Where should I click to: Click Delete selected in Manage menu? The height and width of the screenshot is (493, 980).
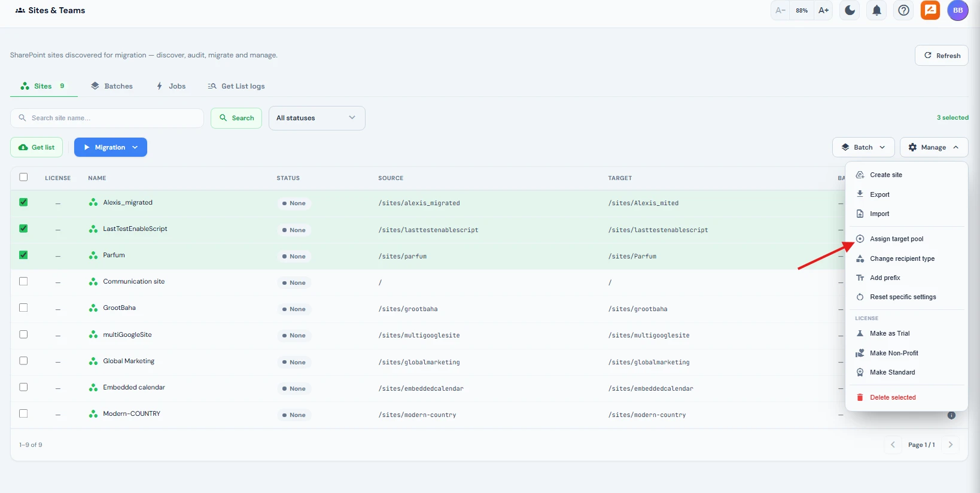[x=906, y=397]
